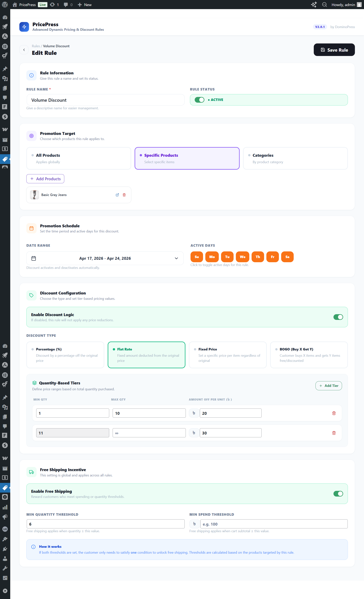Open Elementor from the sidebar icon
The height and width of the screenshot is (599, 364).
point(5,46)
